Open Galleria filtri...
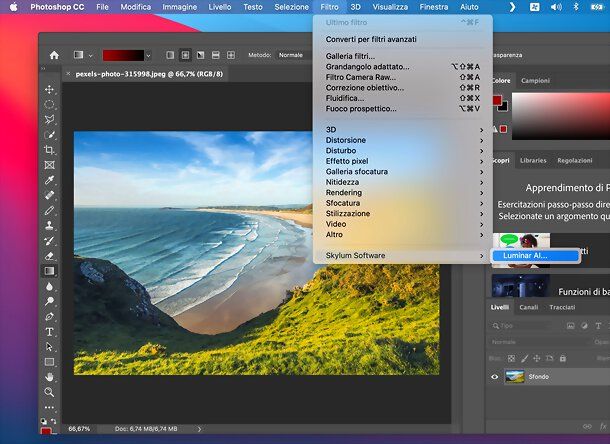610x444 pixels. [403, 56]
